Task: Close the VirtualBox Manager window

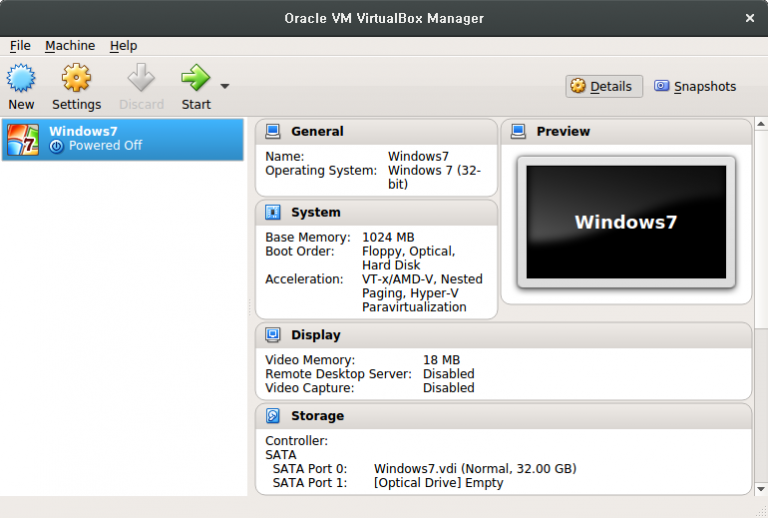Action: coord(750,18)
